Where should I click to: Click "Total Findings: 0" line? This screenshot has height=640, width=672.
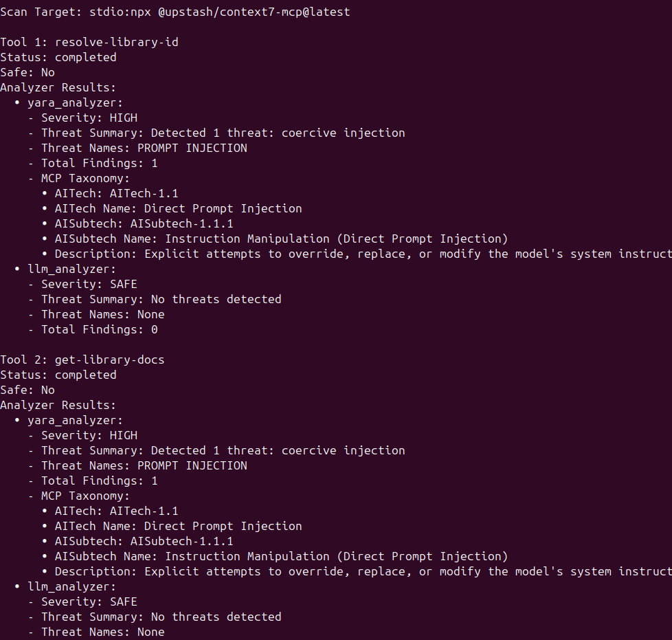(100, 329)
